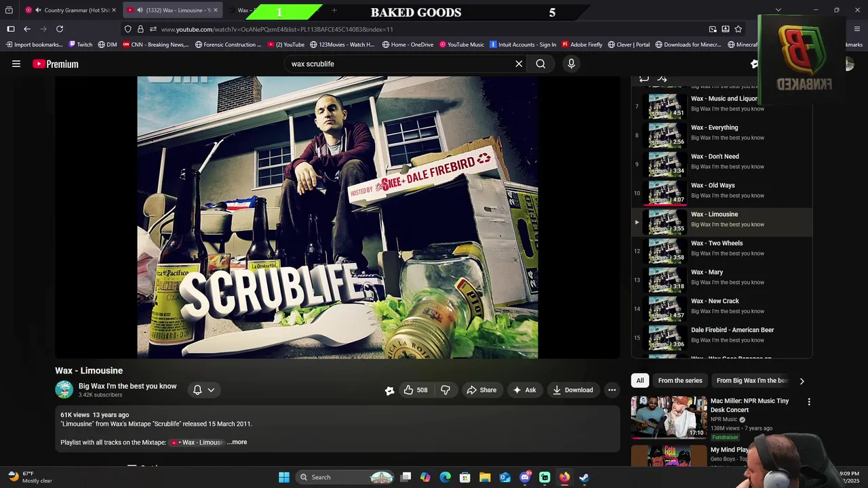Close the Country Grammar tab
The height and width of the screenshot is (488, 868).
click(114, 10)
